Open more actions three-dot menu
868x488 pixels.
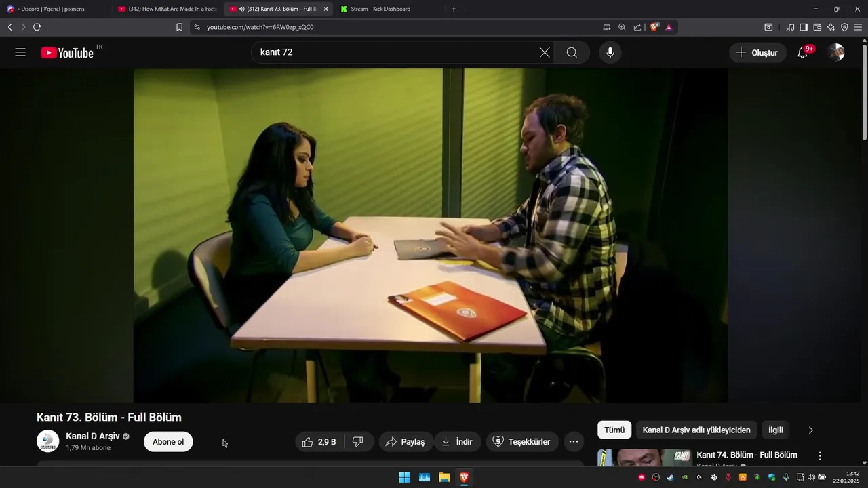574,442
